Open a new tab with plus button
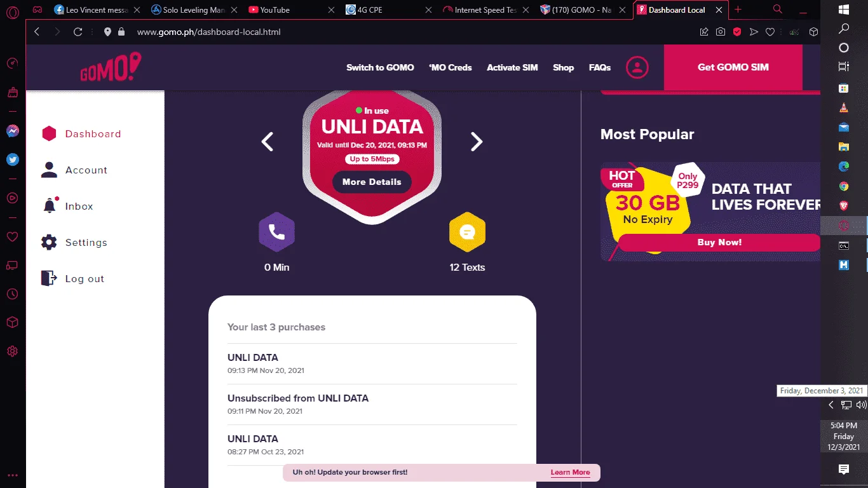The width and height of the screenshot is (868, 488). pyautogui.click(x=738, y=10)
